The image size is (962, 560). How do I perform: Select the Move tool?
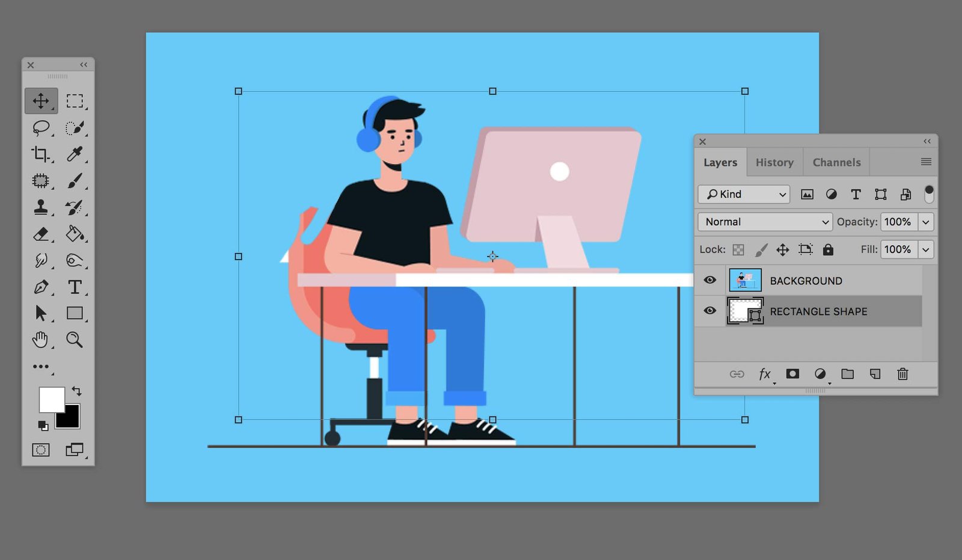(41, 102)
